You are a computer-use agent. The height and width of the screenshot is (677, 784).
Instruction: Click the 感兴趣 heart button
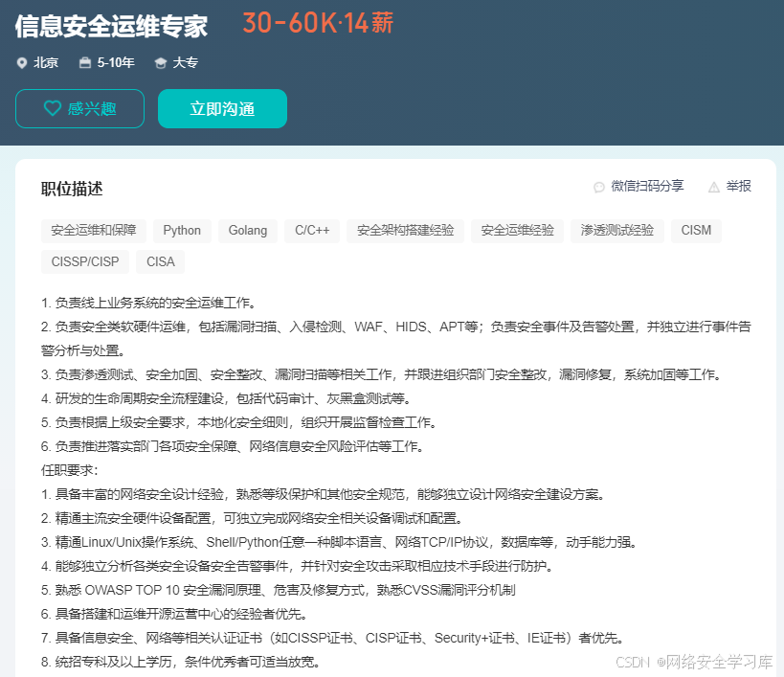[80, 108]
